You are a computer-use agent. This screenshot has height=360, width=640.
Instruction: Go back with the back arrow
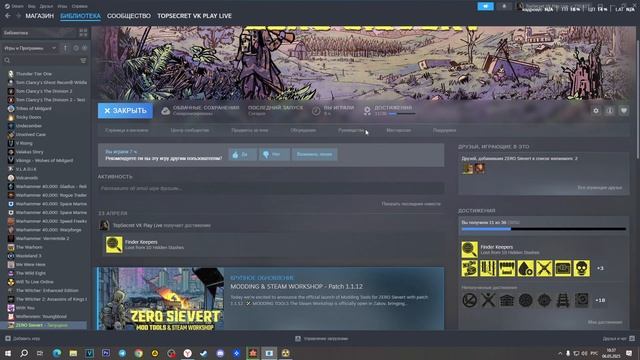point(8,16)
